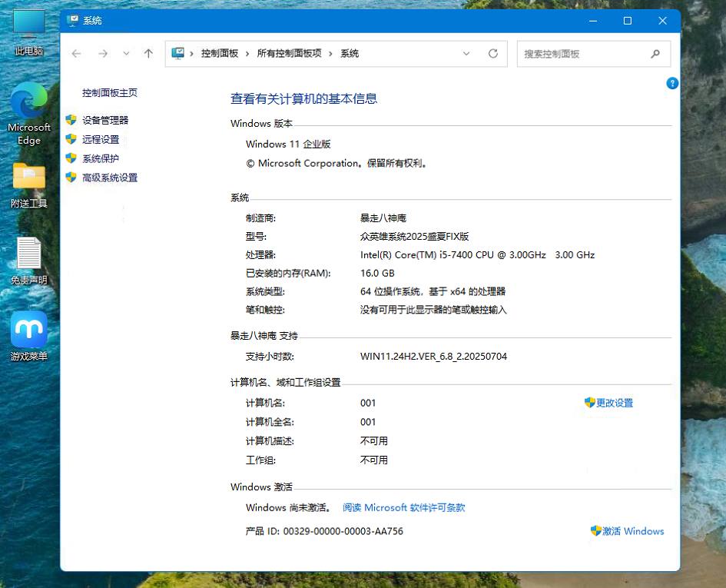The height and width of the screenshot is (588, 726).
Task: Maximize the 系统 window
Action: (x=628, y=21)
